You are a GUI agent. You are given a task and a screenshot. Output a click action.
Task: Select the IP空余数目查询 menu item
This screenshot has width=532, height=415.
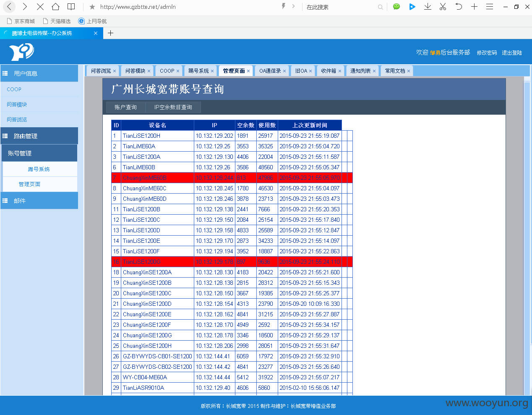tap(173, 107)
